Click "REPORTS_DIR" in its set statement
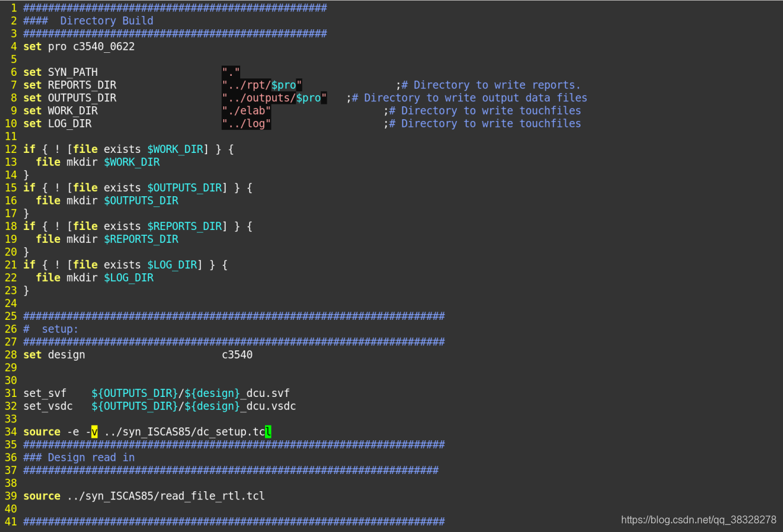 [82, 85]
